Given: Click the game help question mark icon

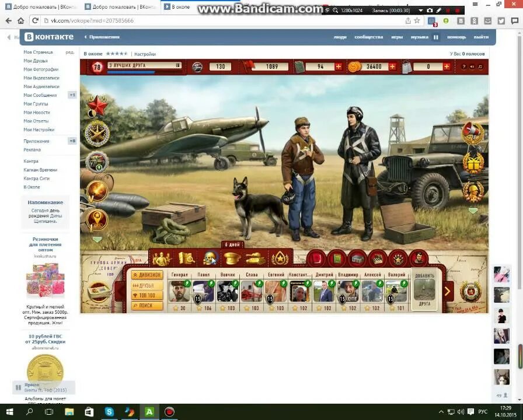Looking at the screenshot, I should (x=463, y=67).
